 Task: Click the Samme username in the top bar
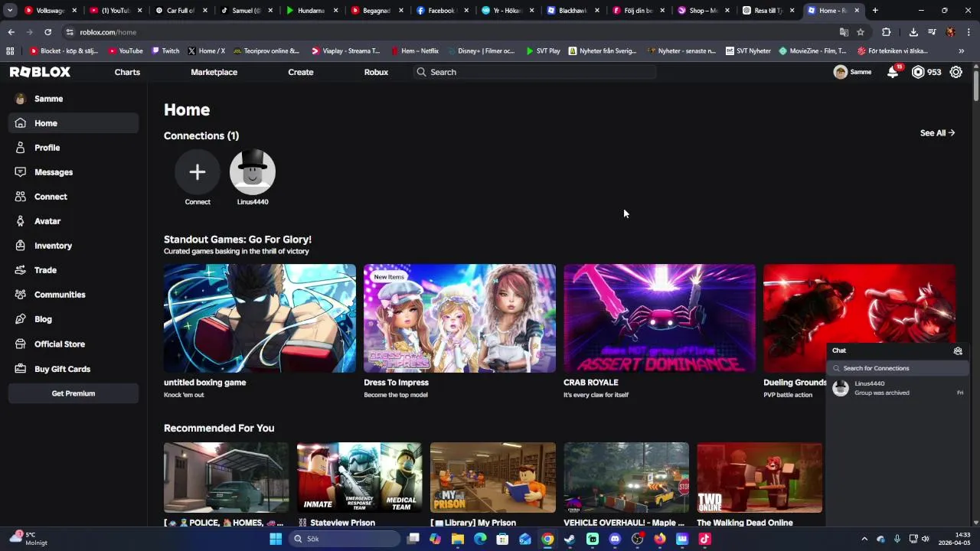pos(861,72)
